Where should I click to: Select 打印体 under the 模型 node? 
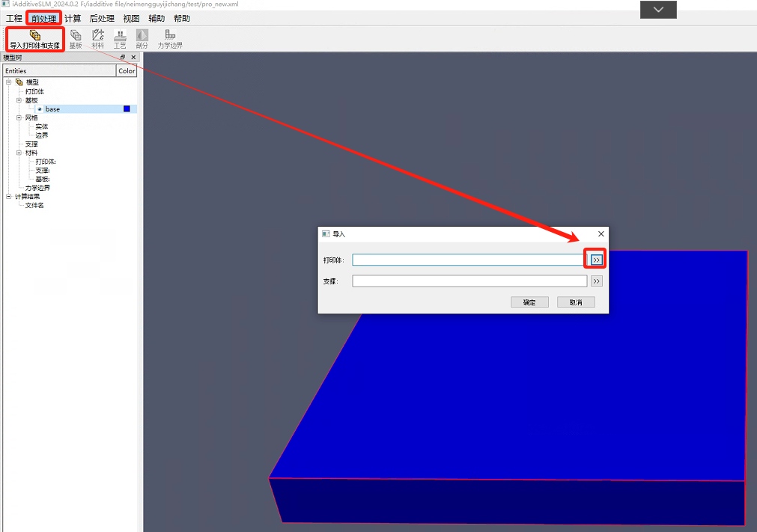(34, 91)
